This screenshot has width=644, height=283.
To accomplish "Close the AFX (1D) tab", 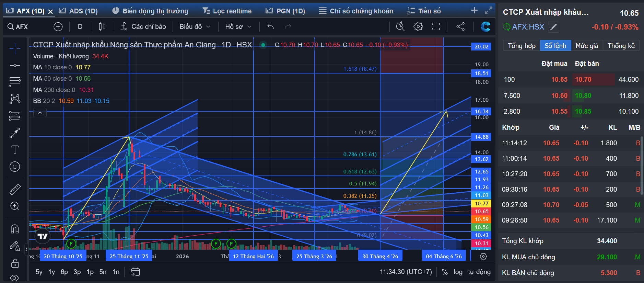I will (50, 12).
